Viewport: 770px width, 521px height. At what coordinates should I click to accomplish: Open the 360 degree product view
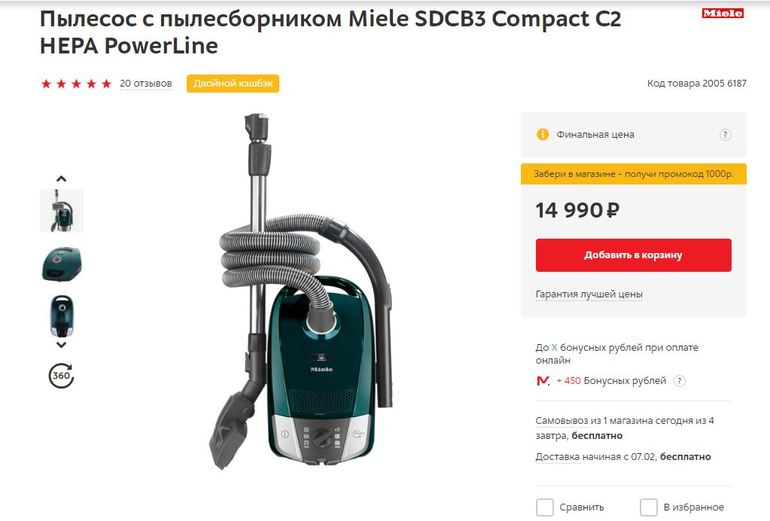click(x=61, y=376)
